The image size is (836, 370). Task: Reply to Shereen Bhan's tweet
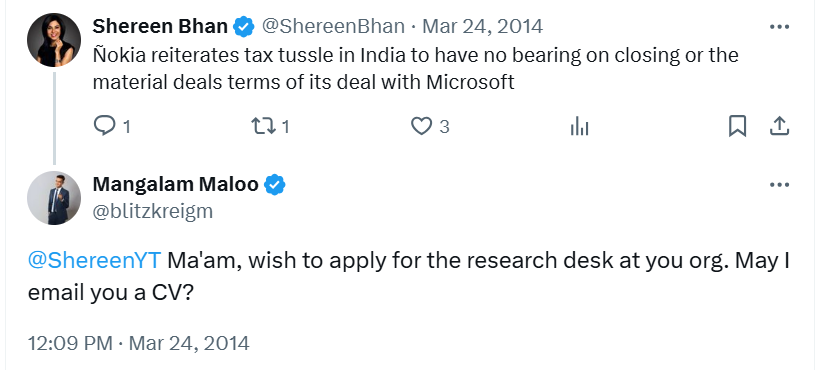[x=104, y=126]
